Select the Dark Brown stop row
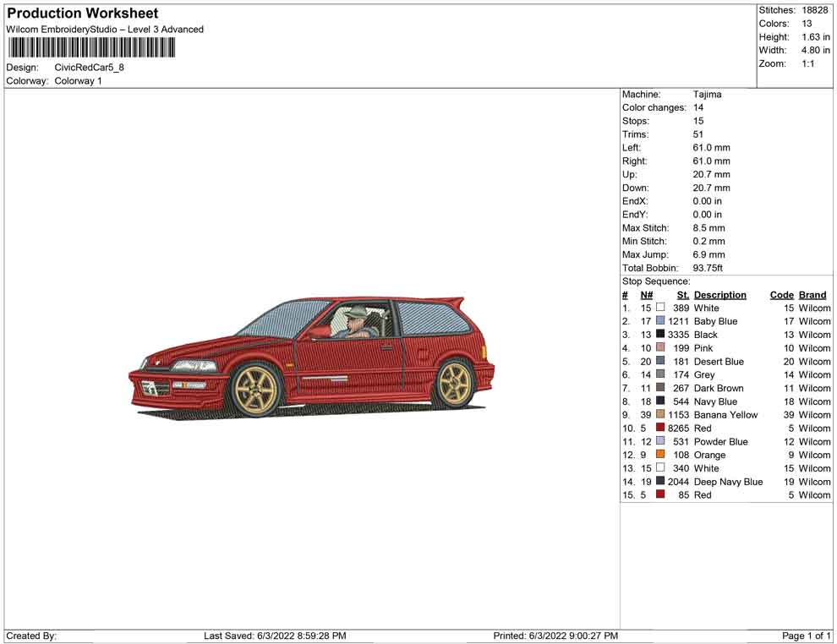The height and width of the screenshot is (644, 837). (726, 388)
